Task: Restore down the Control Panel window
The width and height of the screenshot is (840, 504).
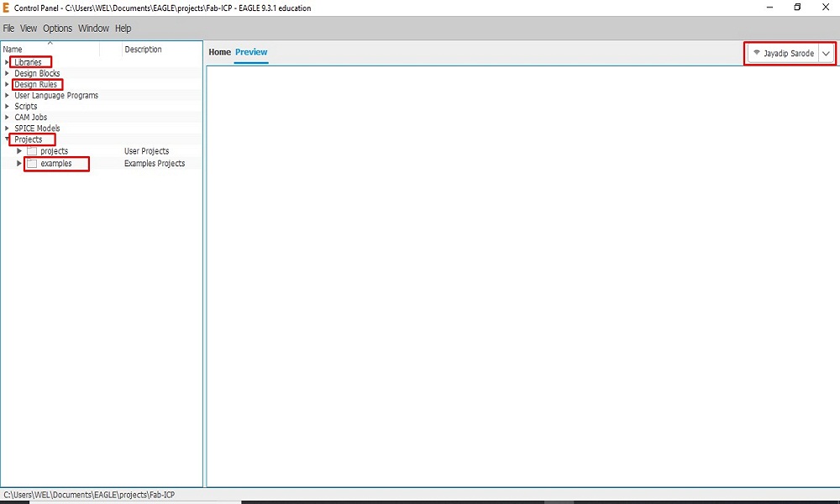Action: [797, 8]
